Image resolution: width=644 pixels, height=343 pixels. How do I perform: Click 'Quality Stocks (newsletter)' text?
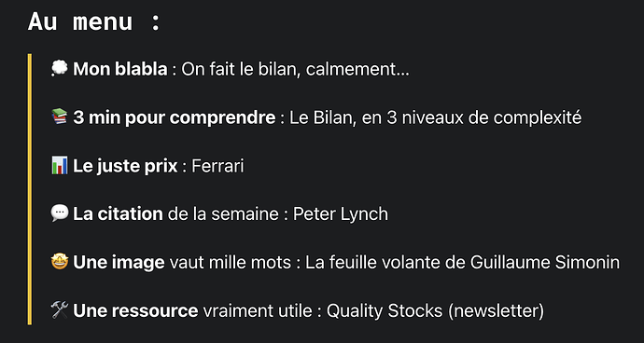pyautogui.click(x=435, y=311)
